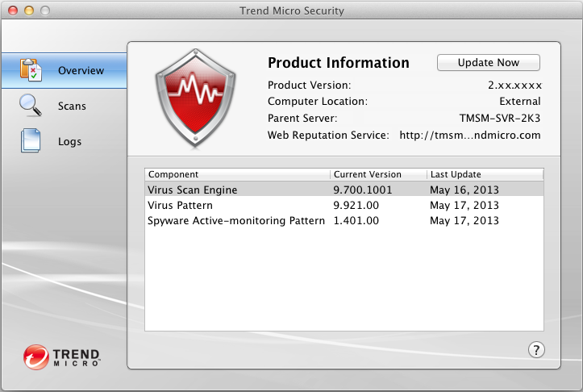The width and height of the screenshot is (583, 392).
Task: Go to the Logs section label
Action: (69, 142)
